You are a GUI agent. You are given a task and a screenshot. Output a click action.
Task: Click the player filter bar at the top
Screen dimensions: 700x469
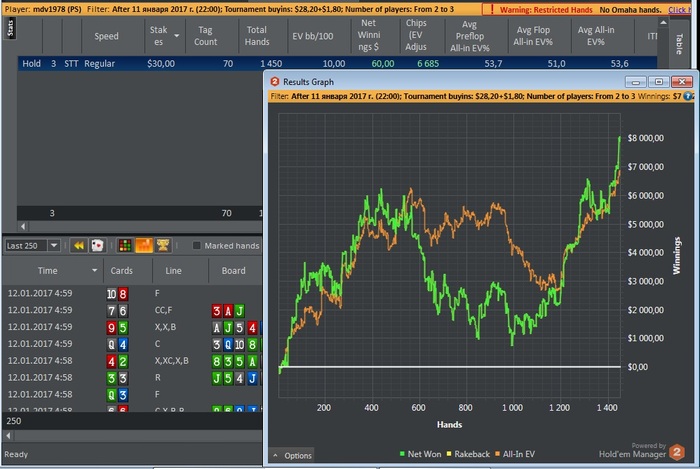tap(243, 9)
